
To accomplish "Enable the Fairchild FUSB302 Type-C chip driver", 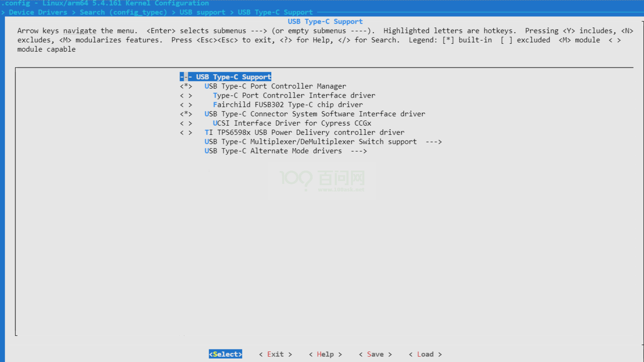I will [x=287, y=105].
